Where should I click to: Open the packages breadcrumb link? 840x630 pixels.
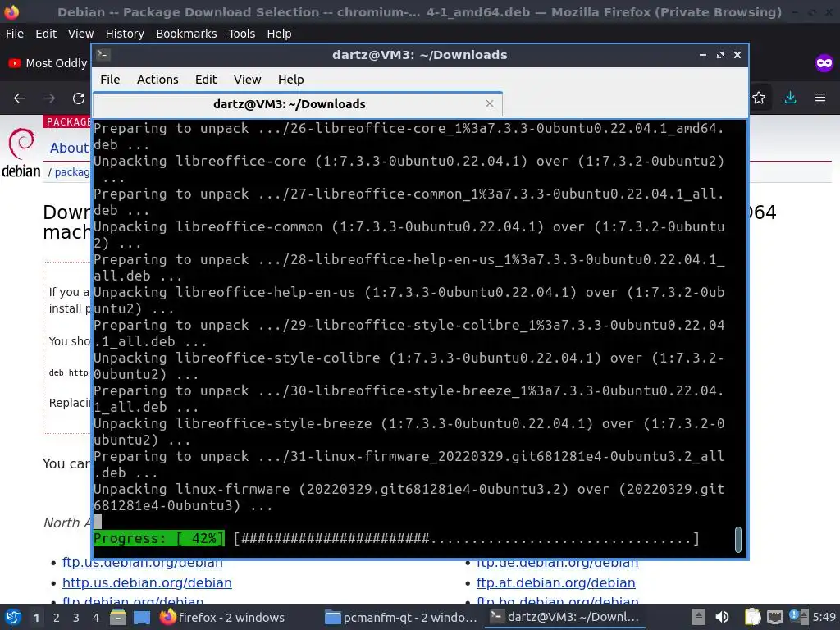[72, 172]
